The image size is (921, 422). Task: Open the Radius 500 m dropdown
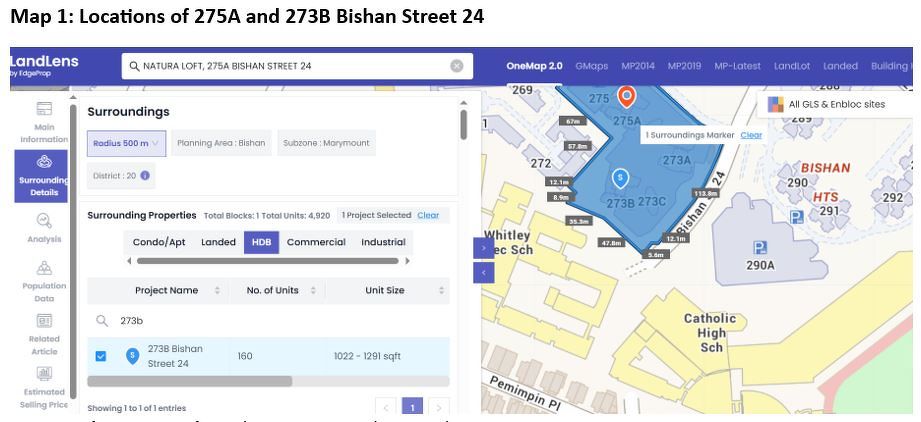125,143
